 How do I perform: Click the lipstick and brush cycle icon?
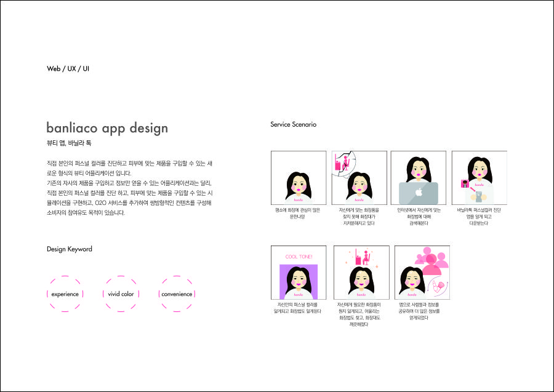438,286
